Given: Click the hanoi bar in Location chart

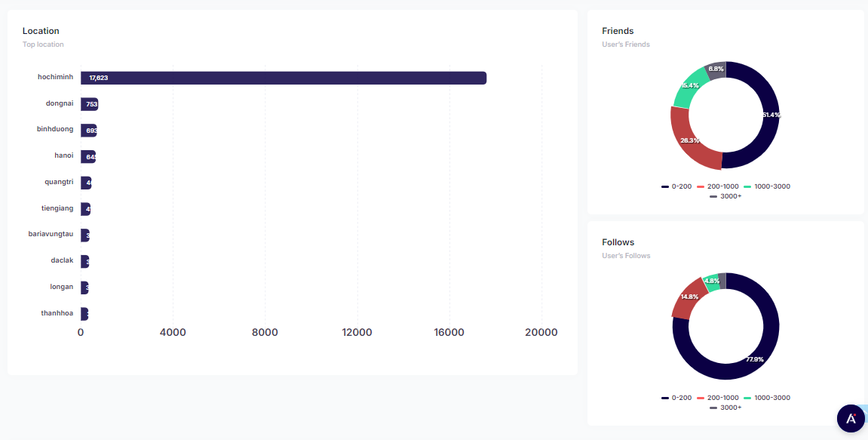Looking at the screenshot, I should (88, 157).
